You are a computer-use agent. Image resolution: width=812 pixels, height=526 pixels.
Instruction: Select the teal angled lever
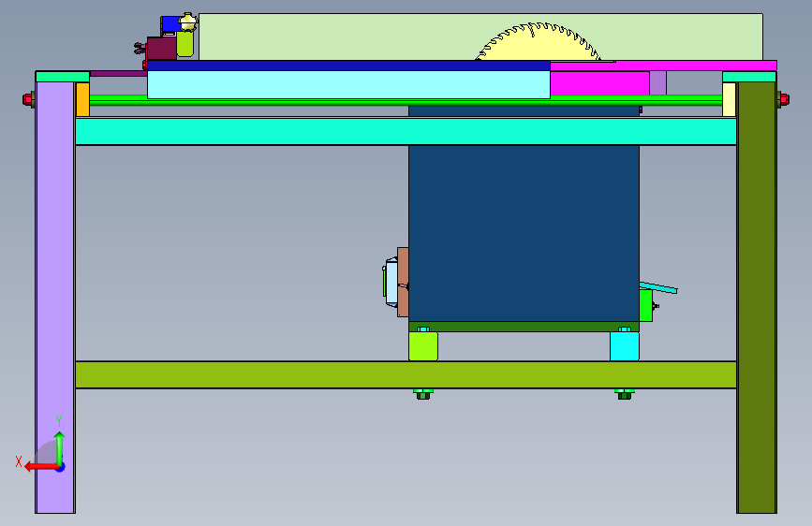pyautogui.click(x=658, y=288)
